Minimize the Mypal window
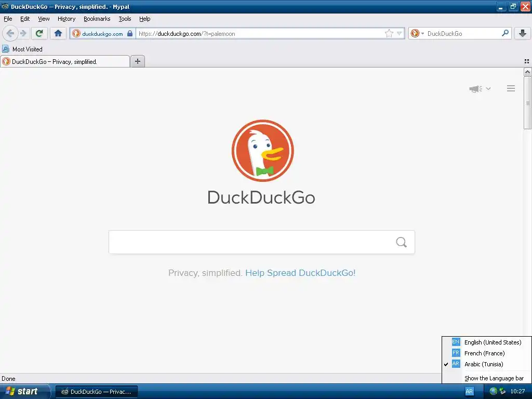This screenshot has height=399, width=532. tap(501, 6)
